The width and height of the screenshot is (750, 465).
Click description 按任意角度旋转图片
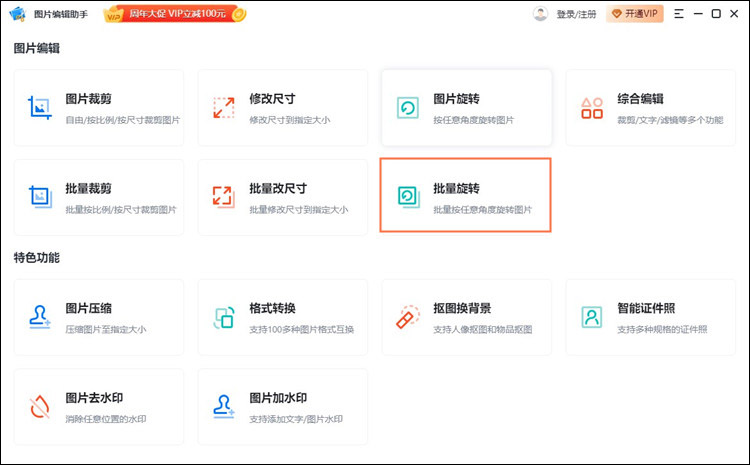click(474, 120)
